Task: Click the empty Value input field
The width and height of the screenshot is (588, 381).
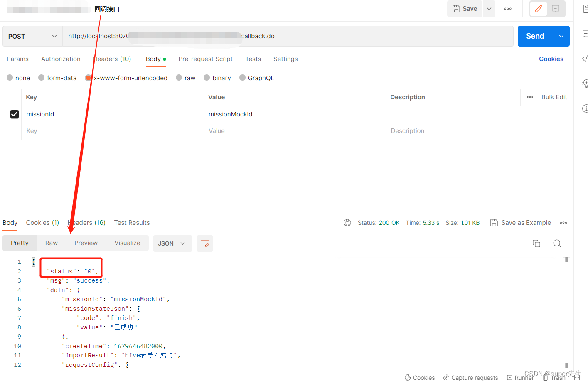Action: [x=295, y=131]
